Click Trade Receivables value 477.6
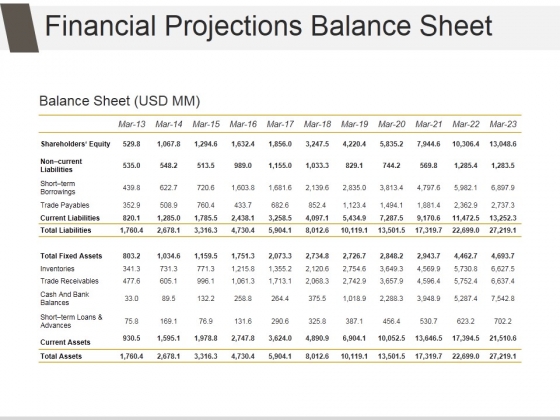The image size is (560, 420). 131,281
